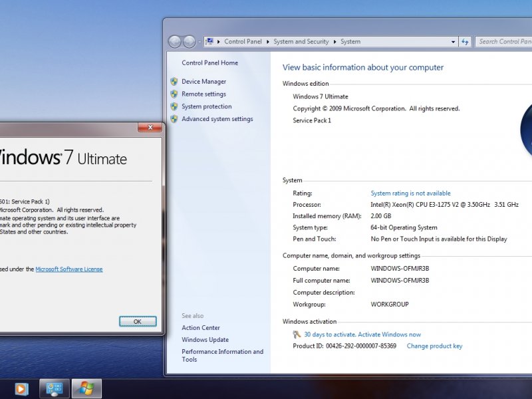The image size is (532, 399).
Task: Open Windows Update under See also
Action: 205,340
